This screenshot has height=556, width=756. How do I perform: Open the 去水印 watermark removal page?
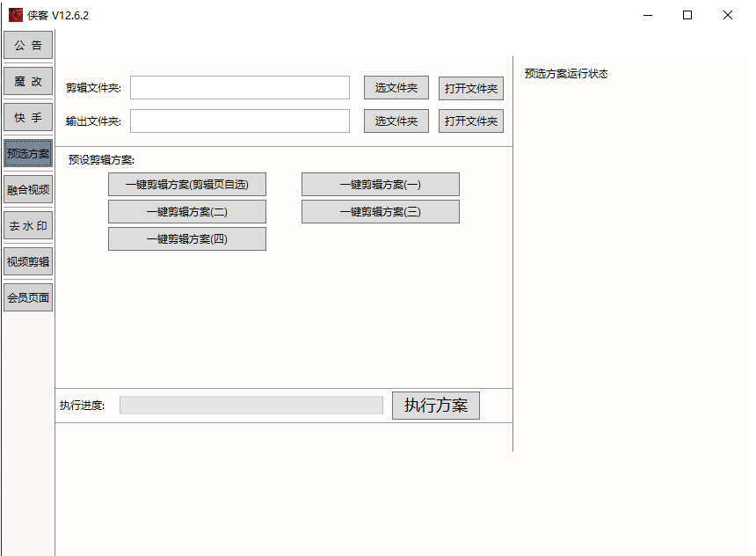(27, 224)
